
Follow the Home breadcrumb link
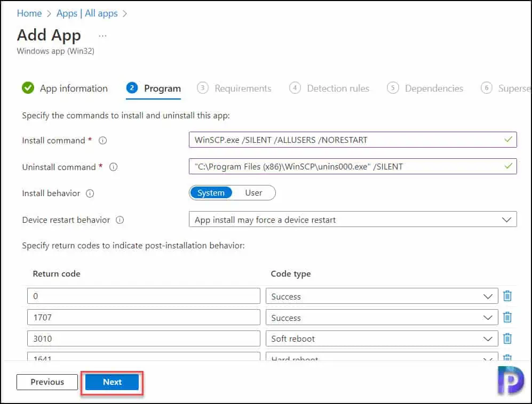click(29, 13)
